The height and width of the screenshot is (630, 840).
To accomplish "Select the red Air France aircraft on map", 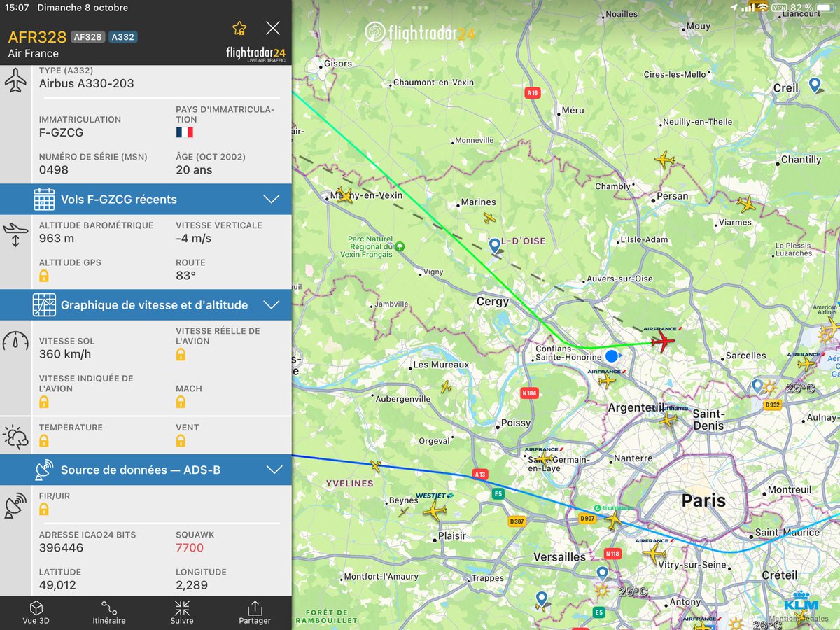I will 662,342.
